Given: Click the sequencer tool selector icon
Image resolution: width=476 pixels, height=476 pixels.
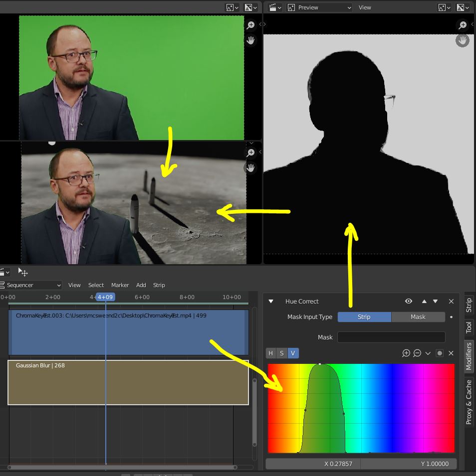Looking at the screenshot, I should [x=23, y=272].
